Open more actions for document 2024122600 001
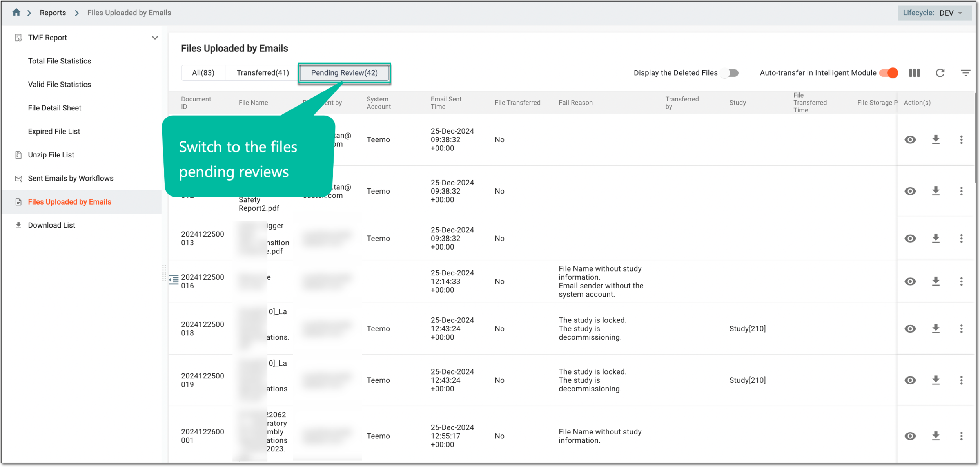The image size is (980, 467). [x=961, y=436]
